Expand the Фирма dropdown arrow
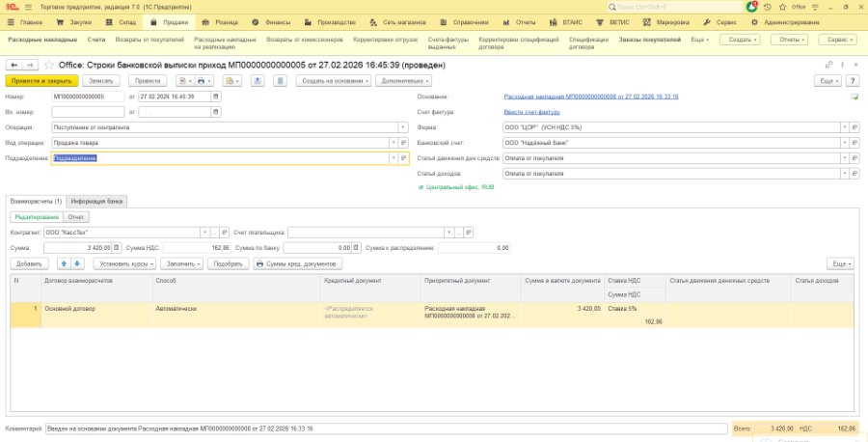The height and width of the screenshot is (442, 868). tap(845, 127)
